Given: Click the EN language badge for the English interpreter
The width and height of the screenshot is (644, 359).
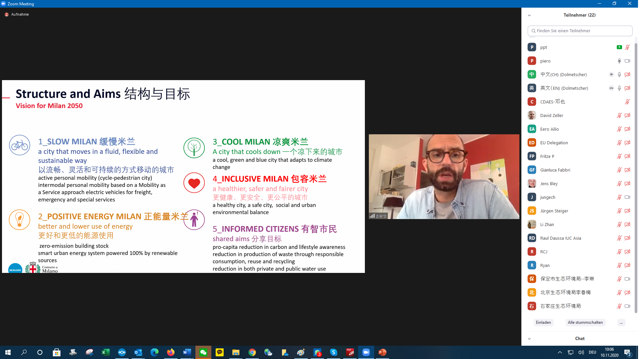Looking at the screenshot, I should pyautogui.click(x=611, y=88).
